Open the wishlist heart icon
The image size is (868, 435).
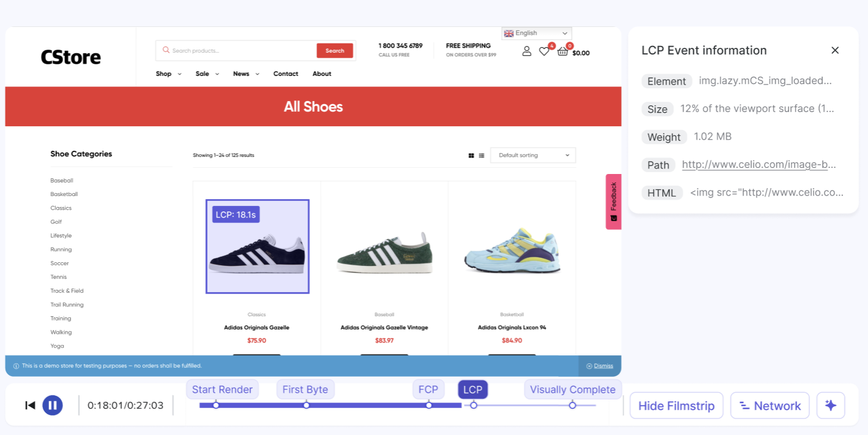[x=544, y=51]
